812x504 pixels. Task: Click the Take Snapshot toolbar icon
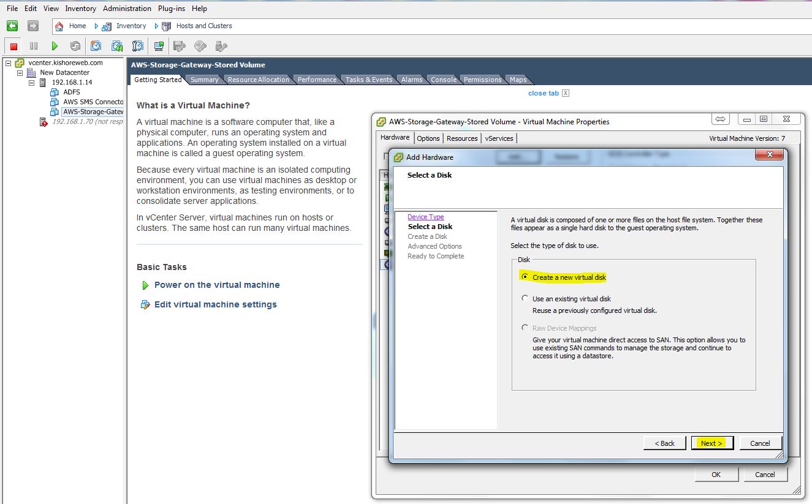click(96, 46)
